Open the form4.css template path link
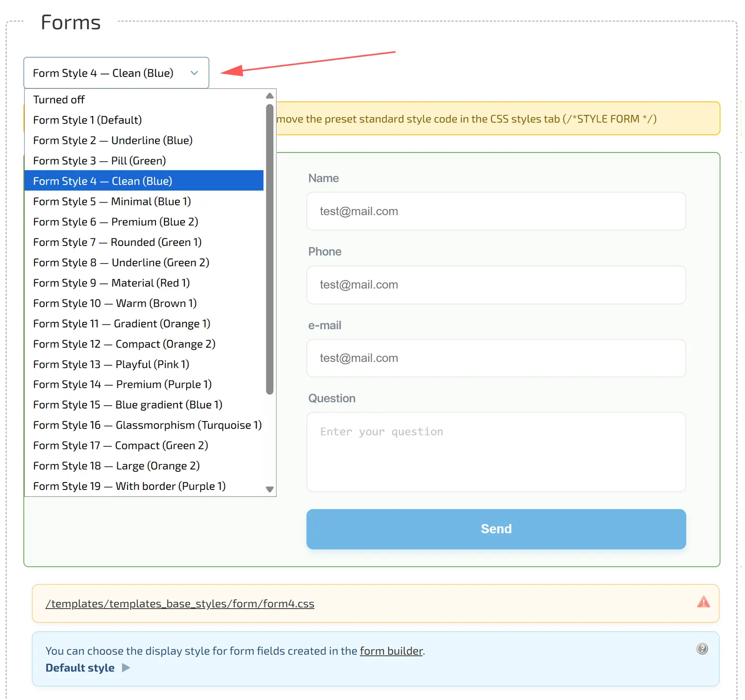 click(x=180, y=604)
